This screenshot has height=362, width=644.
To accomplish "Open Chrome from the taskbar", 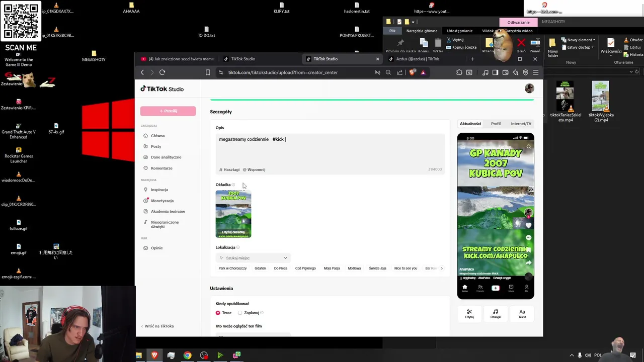I will click(187, 355).
